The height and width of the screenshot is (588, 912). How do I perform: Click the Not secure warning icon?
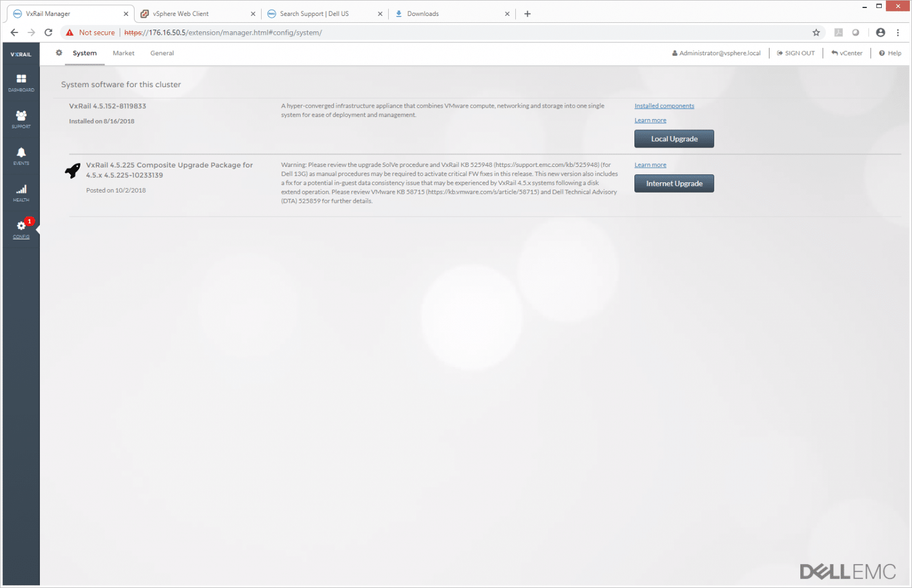(70, 32)
